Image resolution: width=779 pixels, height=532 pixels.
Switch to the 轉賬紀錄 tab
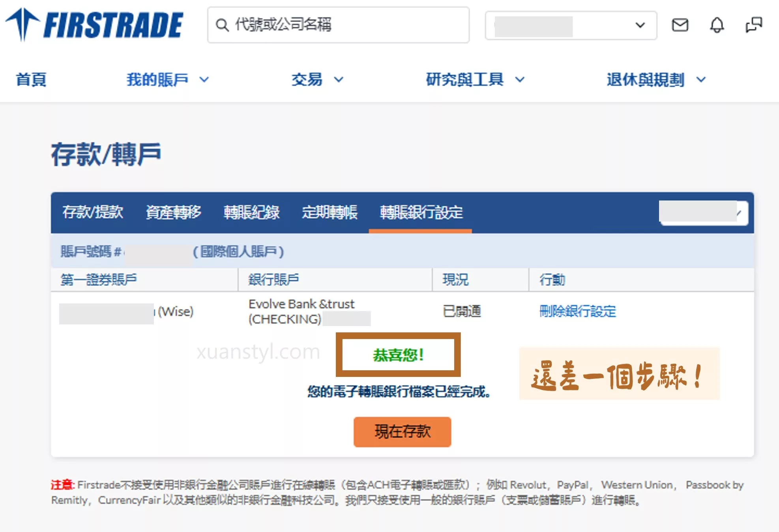pos(251,212)
